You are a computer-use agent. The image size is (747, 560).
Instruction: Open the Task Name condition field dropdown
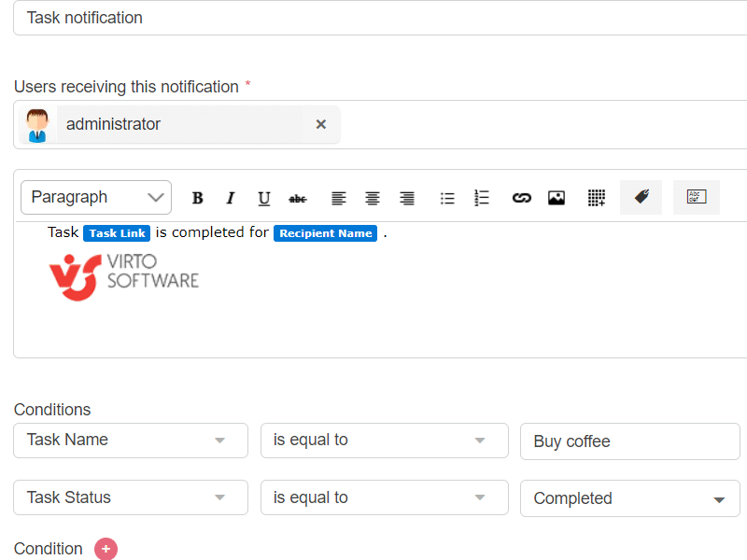click(x=131, y=441)
